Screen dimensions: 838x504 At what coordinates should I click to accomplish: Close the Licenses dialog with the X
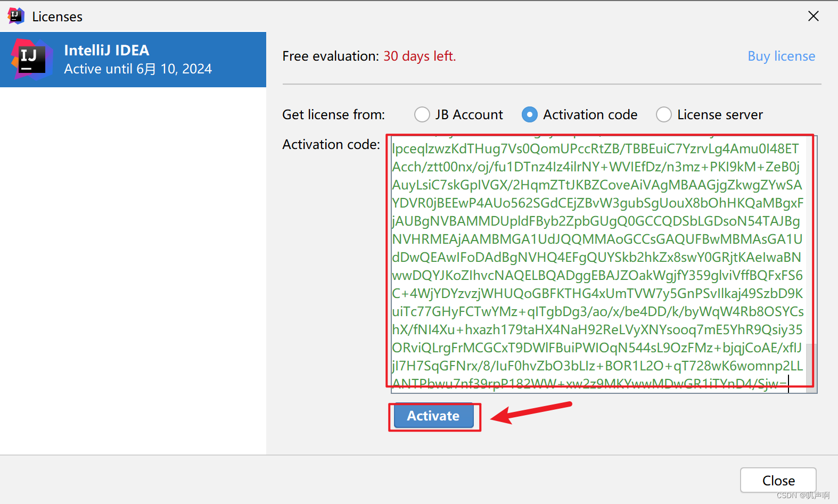pyautogui.click(x=813, y=16)
